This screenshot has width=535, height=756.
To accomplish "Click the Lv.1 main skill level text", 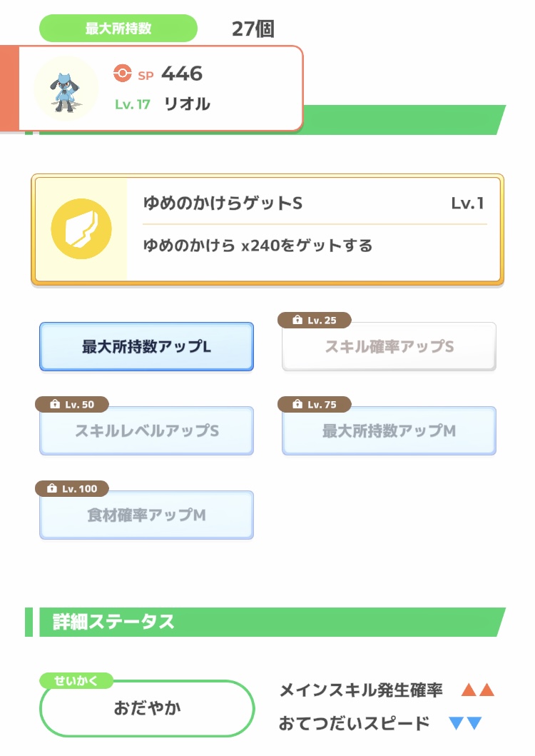I will pos(467,203).
